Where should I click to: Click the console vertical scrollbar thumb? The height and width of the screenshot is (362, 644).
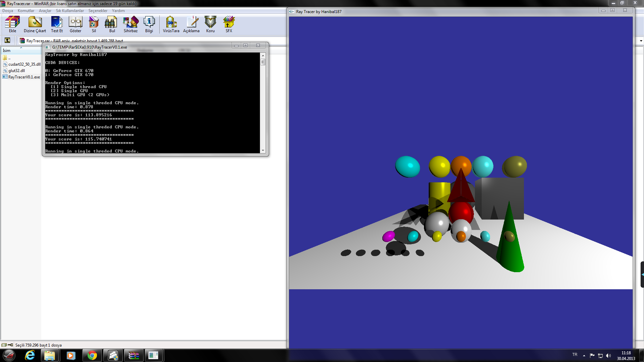point(263,62)
